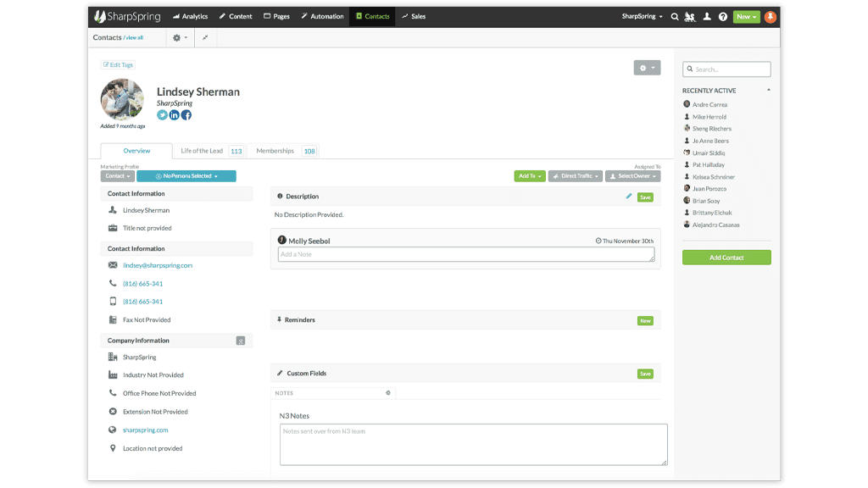Create a New reminder
868x488 pixels.
pyautogui.click(x=645, y=321)
